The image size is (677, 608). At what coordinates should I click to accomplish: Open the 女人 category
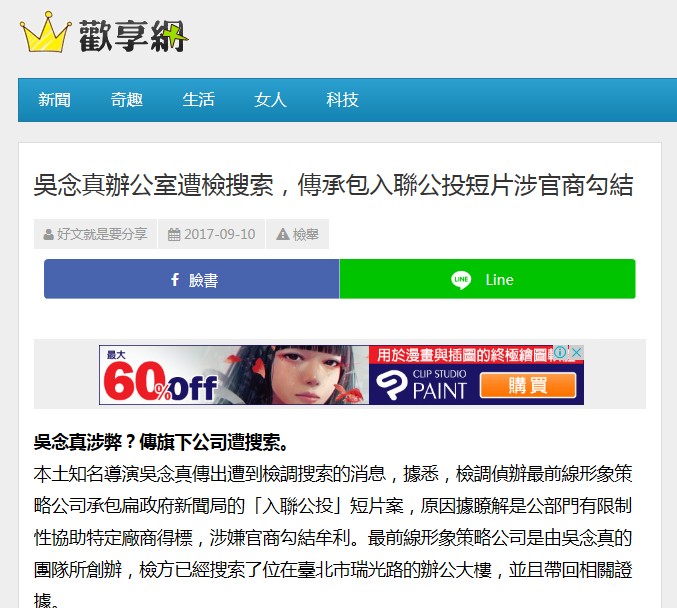(x=270, y=100)
